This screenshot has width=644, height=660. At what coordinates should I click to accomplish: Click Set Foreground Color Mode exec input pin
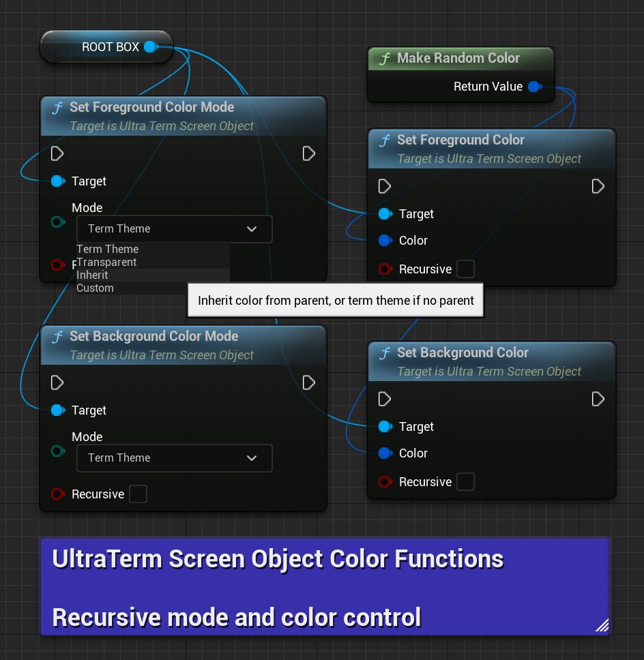click(57, 153)
